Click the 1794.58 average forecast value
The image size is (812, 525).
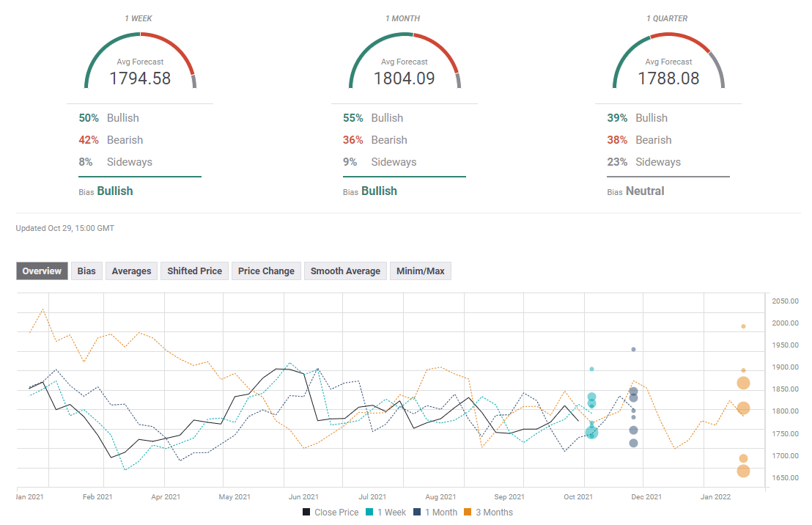click(140, 78)
